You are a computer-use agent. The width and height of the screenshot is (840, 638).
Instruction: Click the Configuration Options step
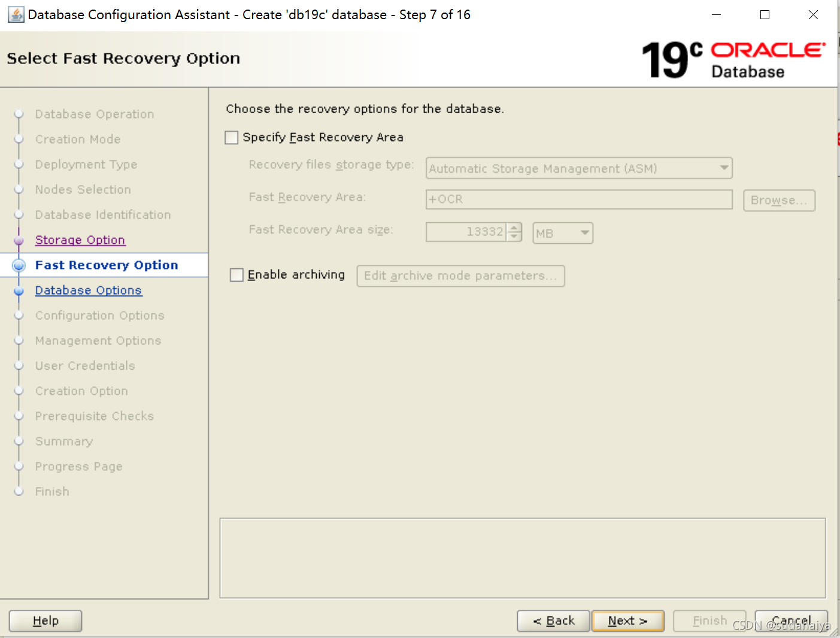(x=99, y=315)
